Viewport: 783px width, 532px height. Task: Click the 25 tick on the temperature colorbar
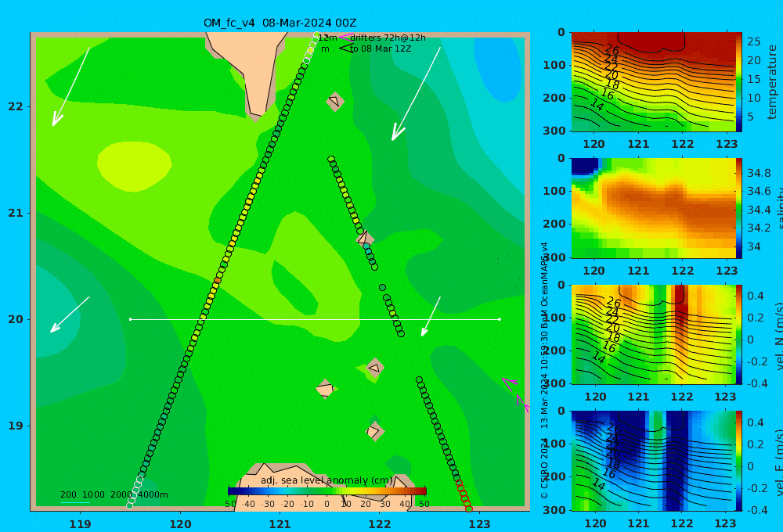point(753,41)
